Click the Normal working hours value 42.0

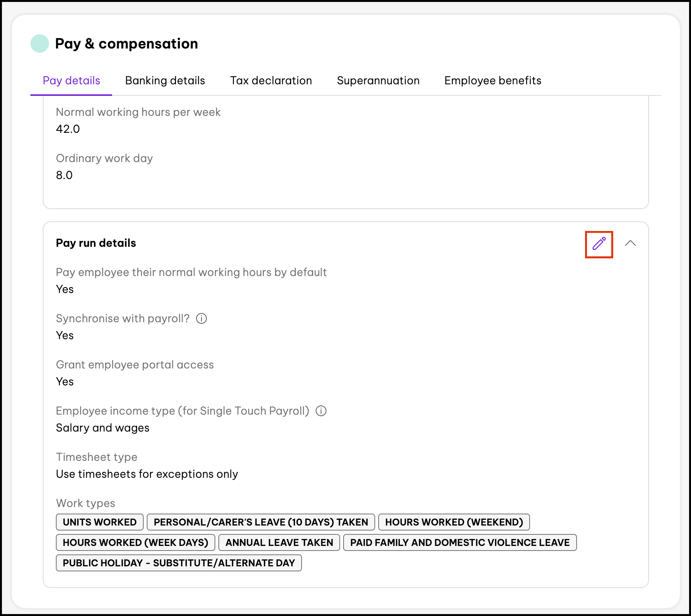click(68, 129)
